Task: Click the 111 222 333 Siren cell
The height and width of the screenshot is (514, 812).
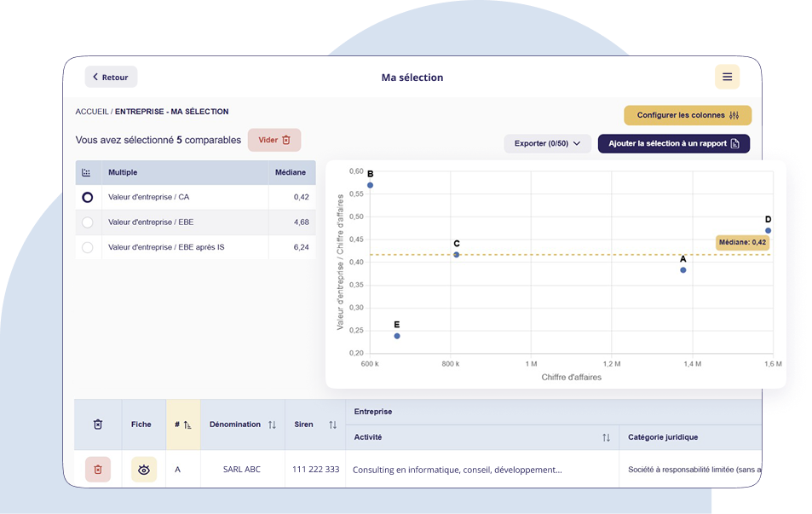Action: point(315,470)
